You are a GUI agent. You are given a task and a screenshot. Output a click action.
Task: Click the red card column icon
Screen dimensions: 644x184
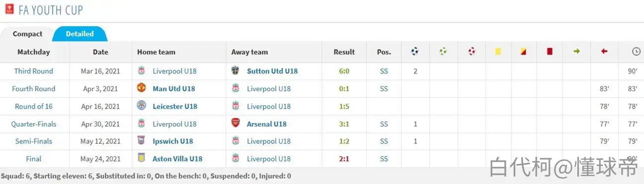(550, 51)
